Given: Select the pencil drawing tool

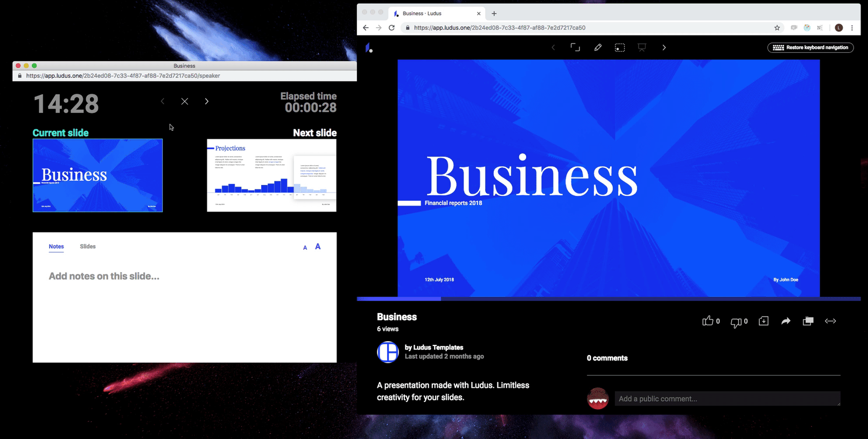Looking at the screenshot, I should (x=598, y=47).
